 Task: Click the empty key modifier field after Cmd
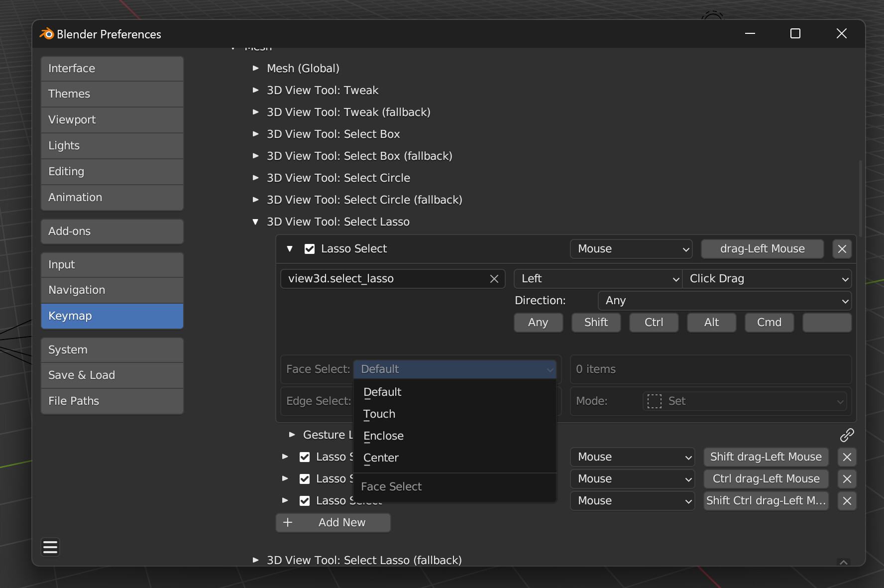tap(827, 323)
